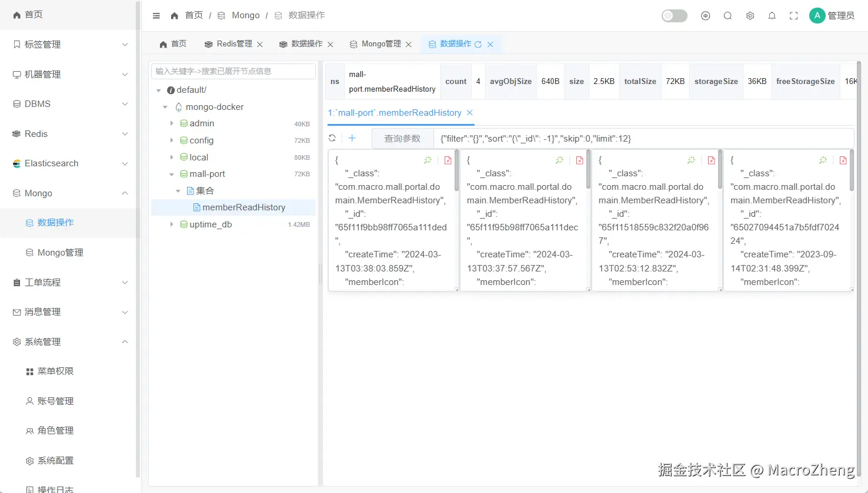Collapse the mall-port database node
Image resolution: width=868 pixels, height=493 pixels.
coord(172,175)
